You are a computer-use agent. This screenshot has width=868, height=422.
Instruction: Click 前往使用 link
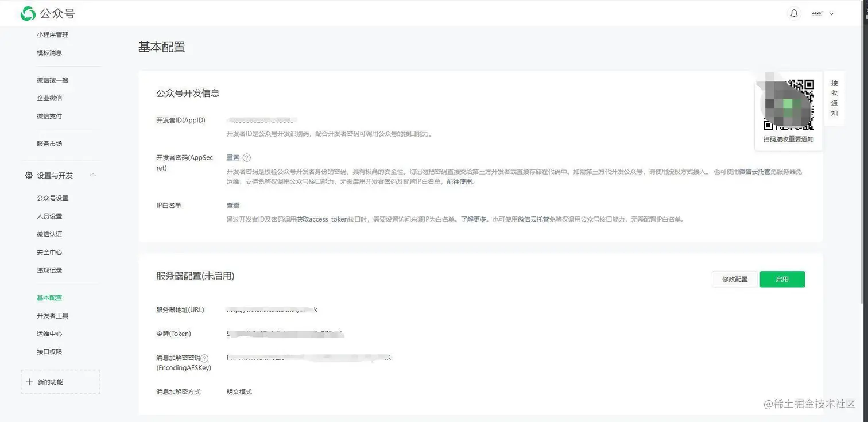pos(460,182)
